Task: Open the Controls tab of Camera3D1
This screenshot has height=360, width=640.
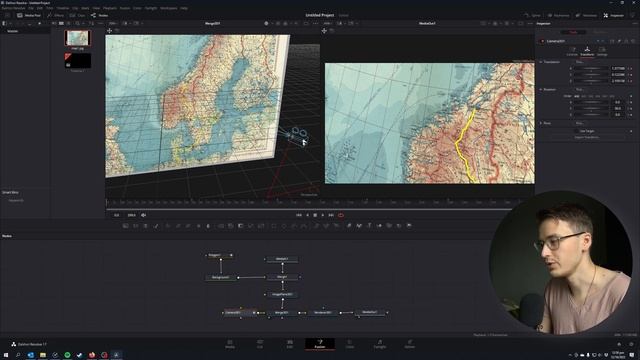Action: (572, 51)
